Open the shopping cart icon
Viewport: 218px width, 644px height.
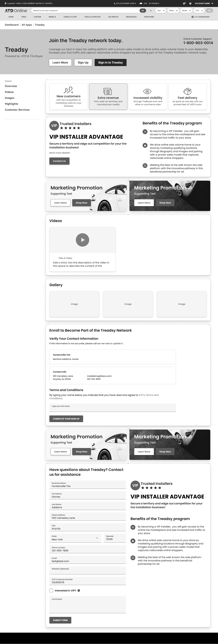(184, 3)
